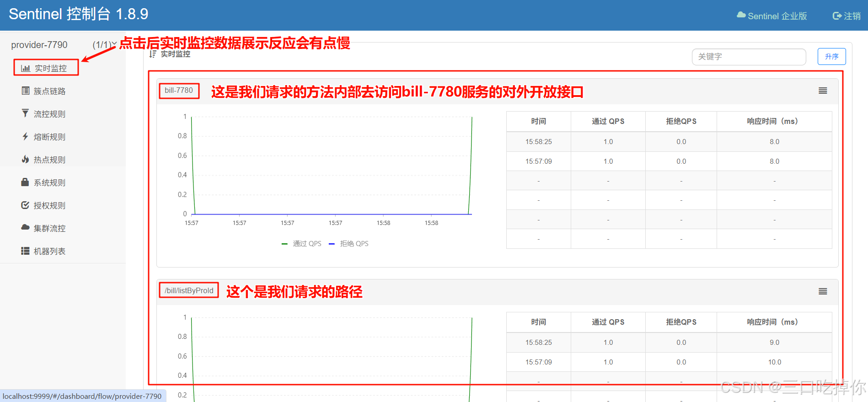Click the 簇点链路 list icon
The image size is (868, 402).
tap(26, 91)
